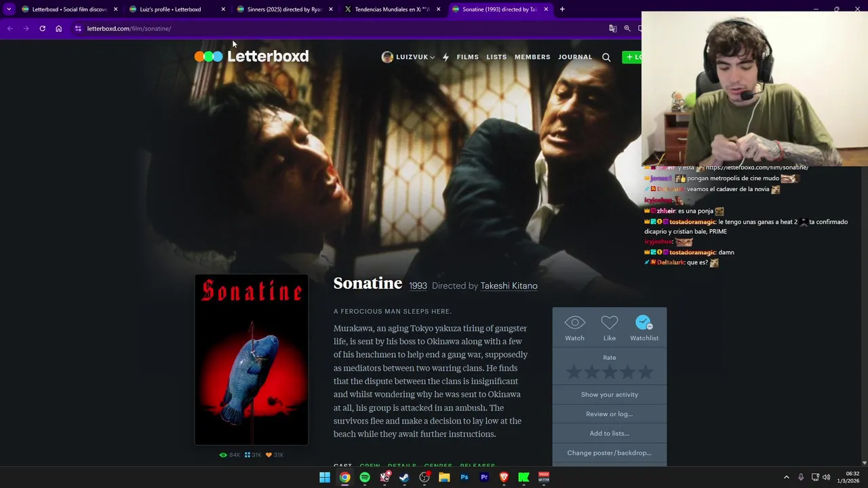
Task: Open the FILMS menu
Action: pos(467,57)
